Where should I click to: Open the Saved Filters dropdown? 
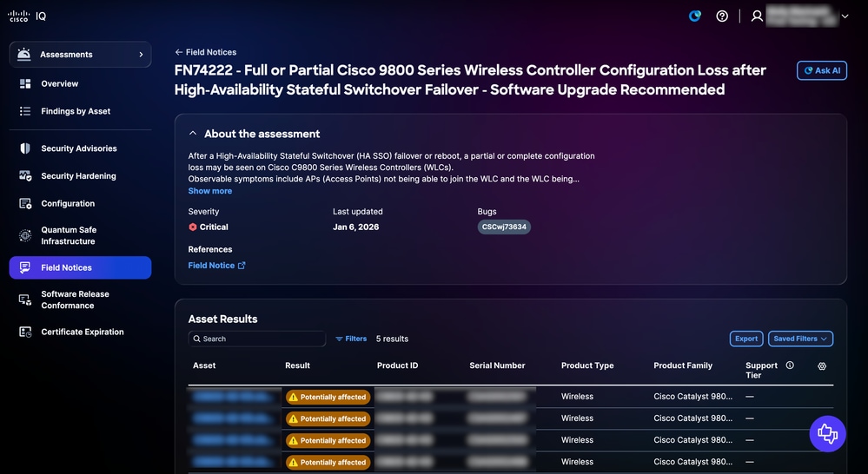pyautogui.click(x=800, y=339)
